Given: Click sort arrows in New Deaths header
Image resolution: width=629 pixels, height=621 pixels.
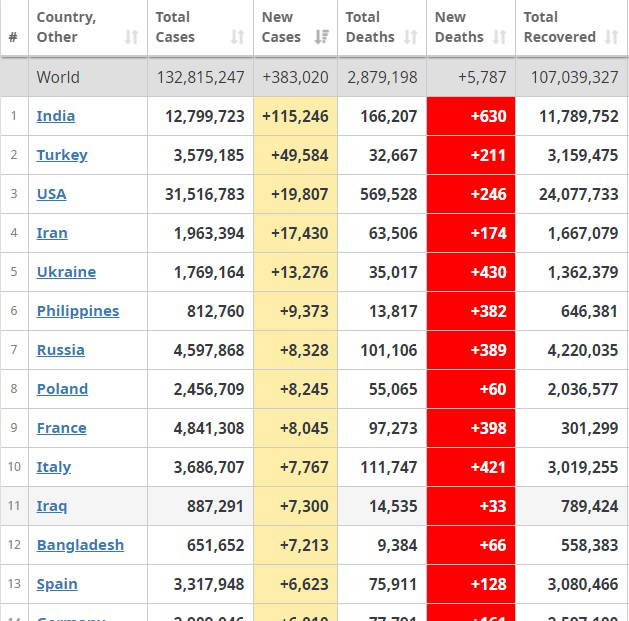Looking at the screenshot, I should click(499, 37).
